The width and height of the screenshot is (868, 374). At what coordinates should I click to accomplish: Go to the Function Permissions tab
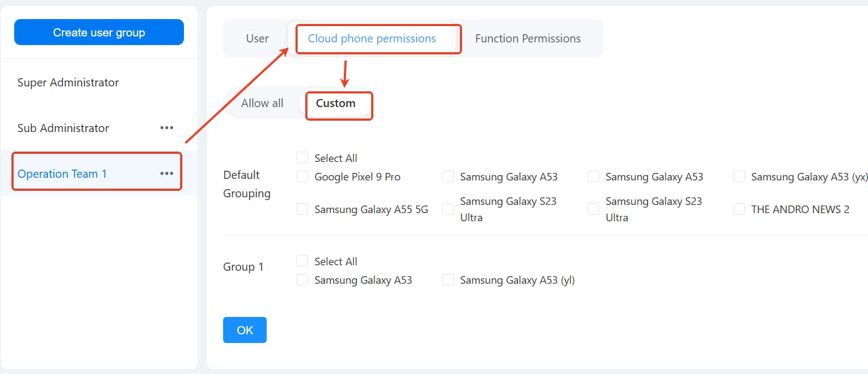click(x=527, y=39)
